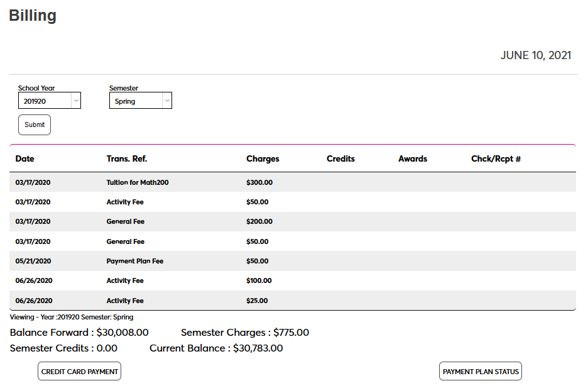Select the $200.00 General Fee charge
Viewport: 588px width, 388px height.
[x=259, y=222]
